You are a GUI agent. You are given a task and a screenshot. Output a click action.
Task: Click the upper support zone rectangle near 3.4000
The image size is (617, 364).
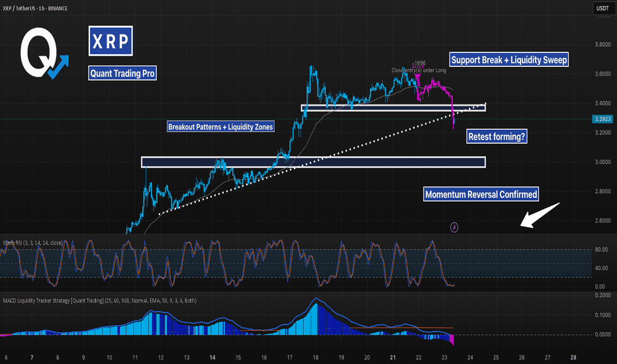(x=393, y=108)
